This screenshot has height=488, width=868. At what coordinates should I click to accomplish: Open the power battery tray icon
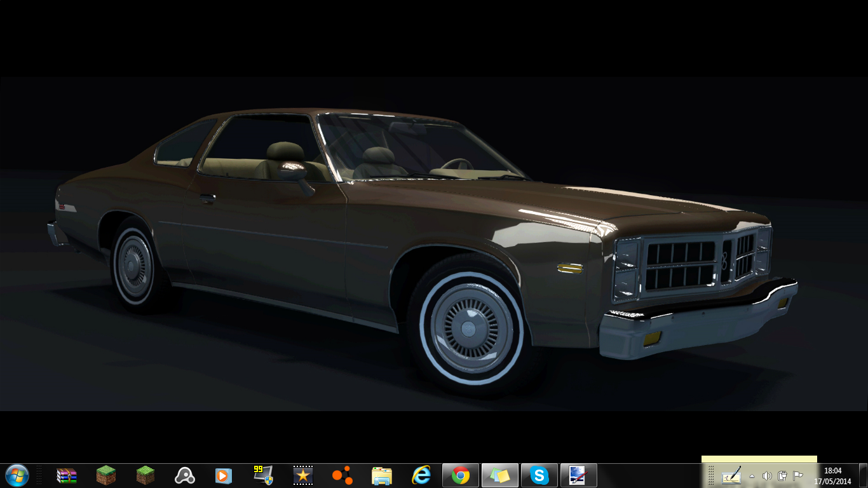pyautogui.click(x=782, y=476)
